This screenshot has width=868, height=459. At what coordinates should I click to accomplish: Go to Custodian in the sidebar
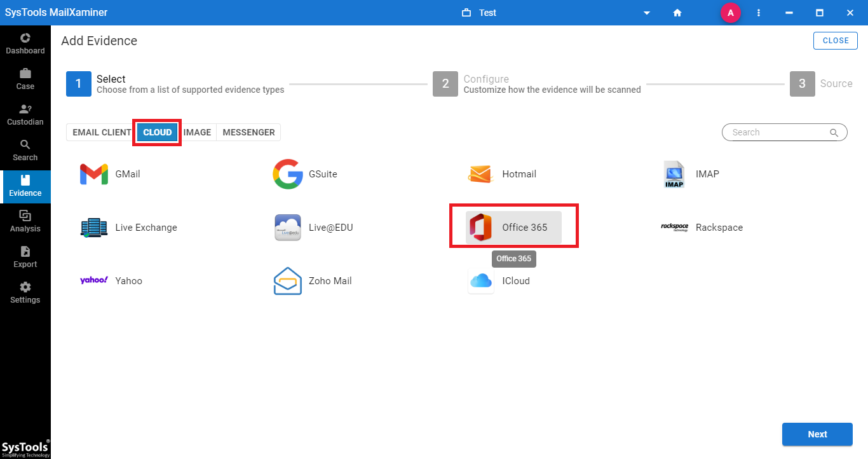coord(25,115)
